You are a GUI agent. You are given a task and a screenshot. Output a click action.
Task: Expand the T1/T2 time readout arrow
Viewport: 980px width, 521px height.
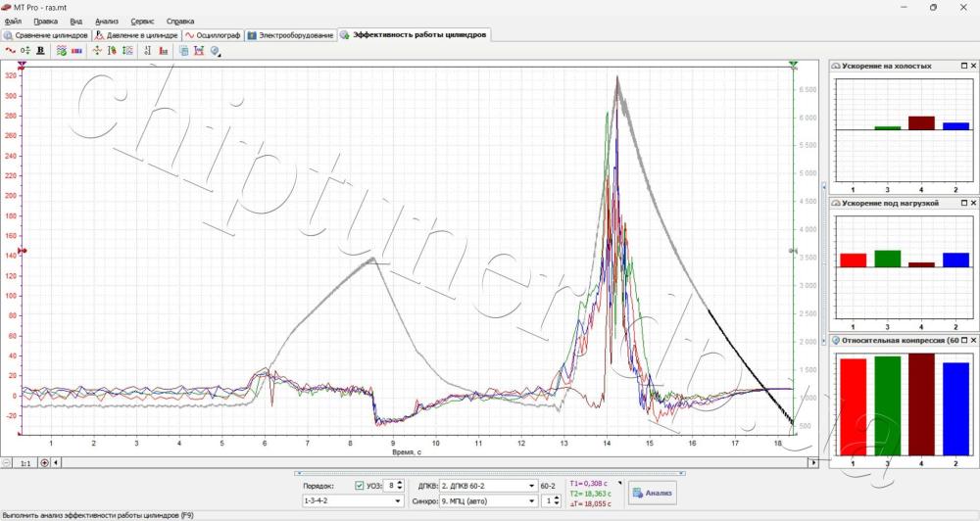620,483
